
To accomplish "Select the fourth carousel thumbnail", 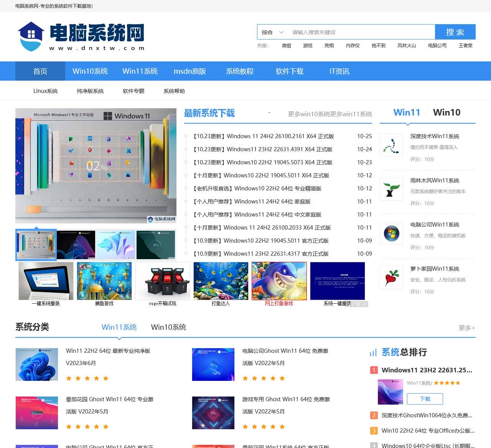I will (x=155, y=245).
